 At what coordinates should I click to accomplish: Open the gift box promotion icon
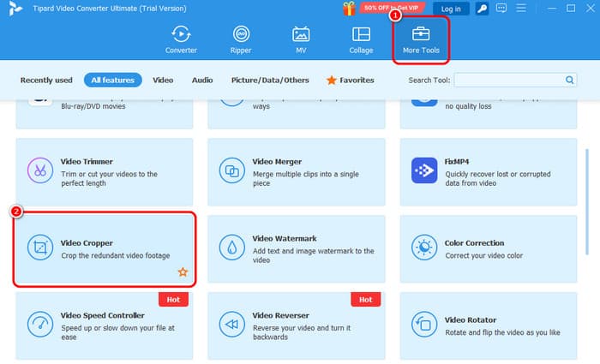tap(349, 9)
